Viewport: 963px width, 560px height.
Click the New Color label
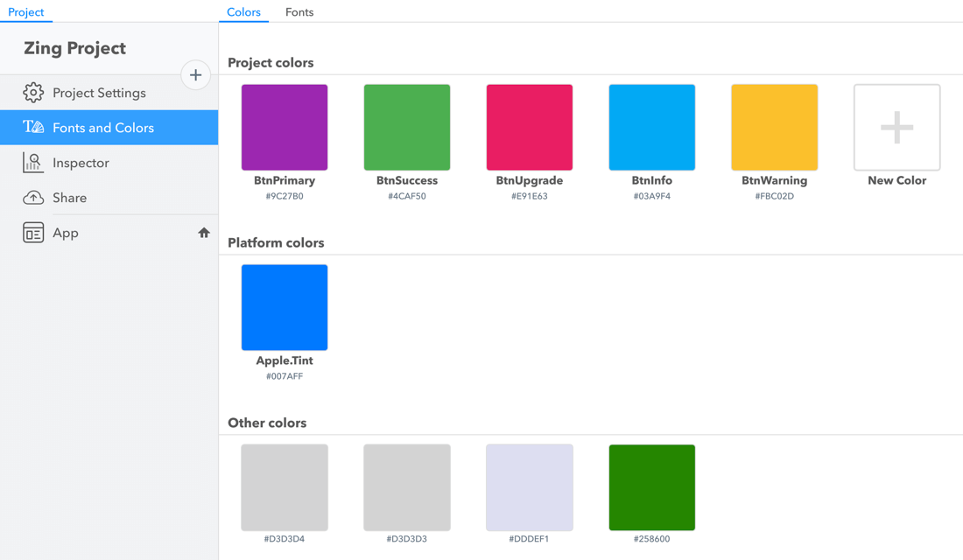click(896, 180)
